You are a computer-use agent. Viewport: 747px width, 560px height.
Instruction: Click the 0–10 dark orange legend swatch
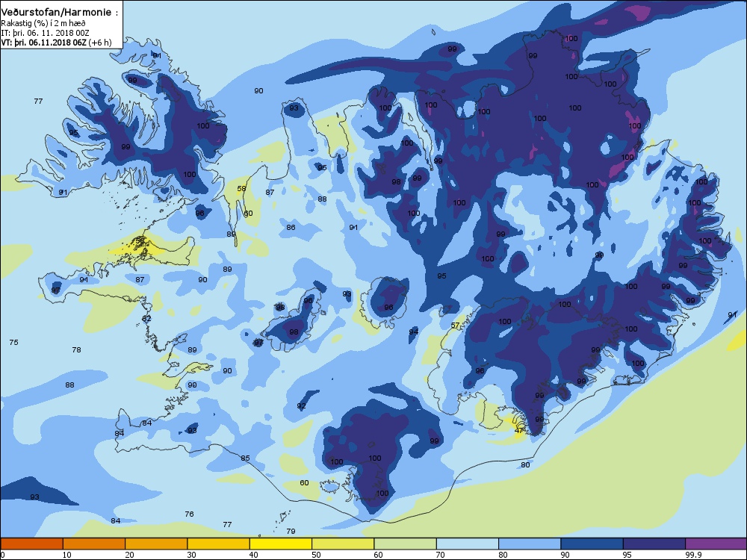point(32,544)
